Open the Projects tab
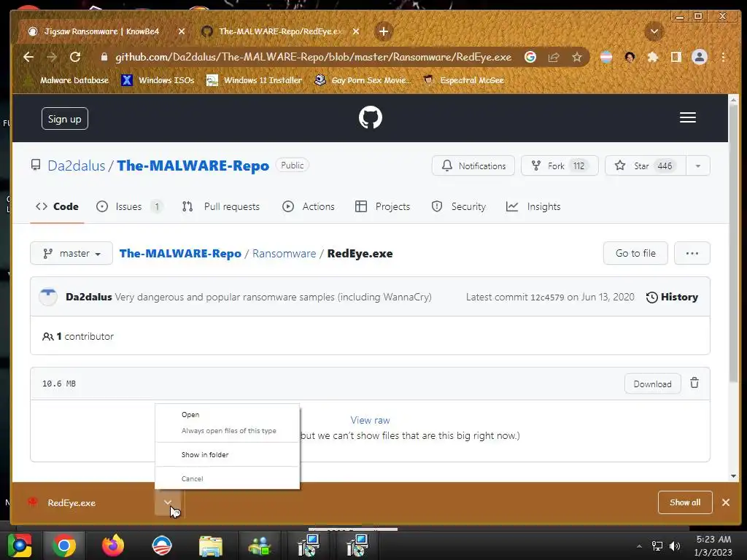 coord(382,206)
